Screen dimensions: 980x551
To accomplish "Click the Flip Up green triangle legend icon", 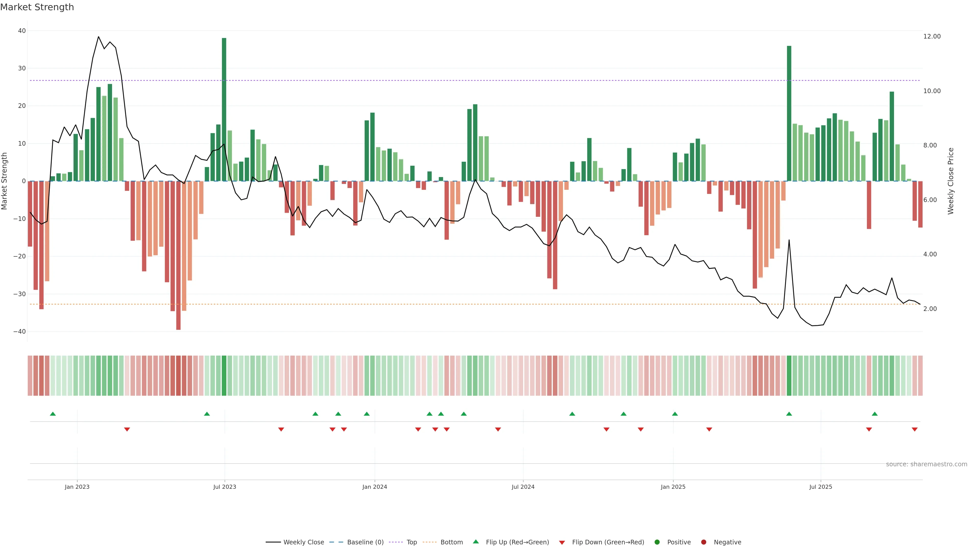I will pyautogui.click(x=475, y=542).
